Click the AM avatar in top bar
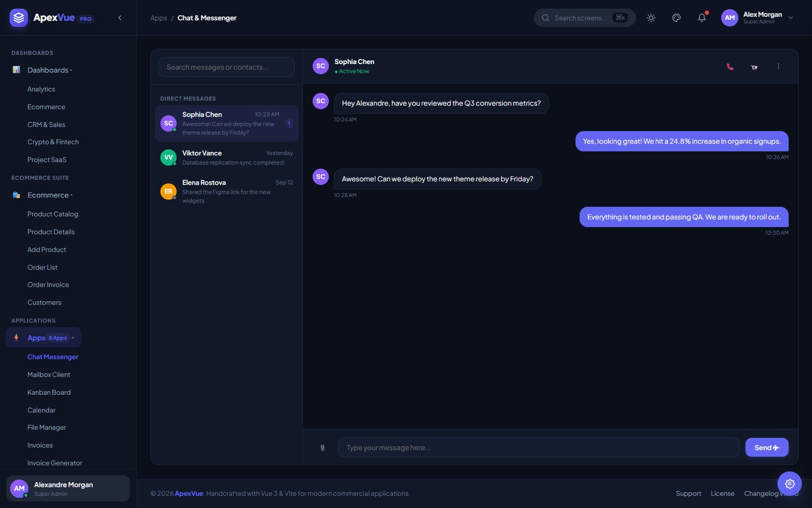Viewport: 812px width, 508px height. (x=730, y=18)
